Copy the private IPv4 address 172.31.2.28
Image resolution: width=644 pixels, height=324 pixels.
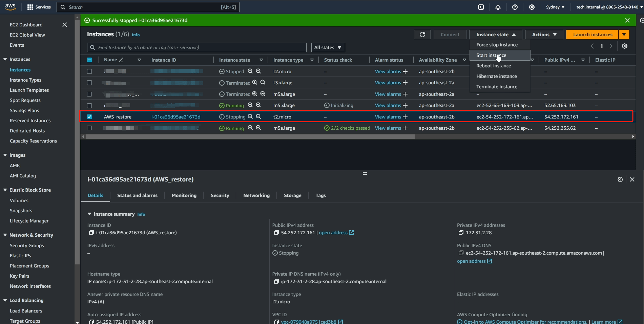click(x=461, y=233)
